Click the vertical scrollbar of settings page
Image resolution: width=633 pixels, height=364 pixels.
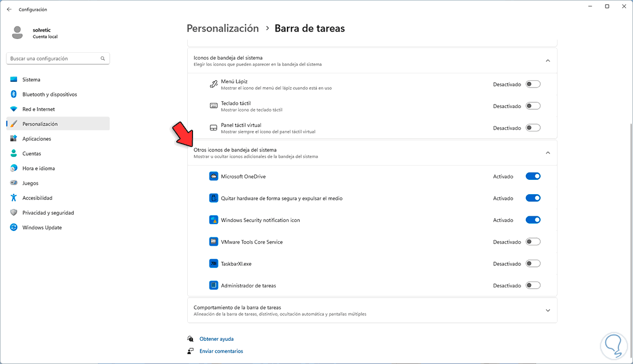[x=631, y=211]
